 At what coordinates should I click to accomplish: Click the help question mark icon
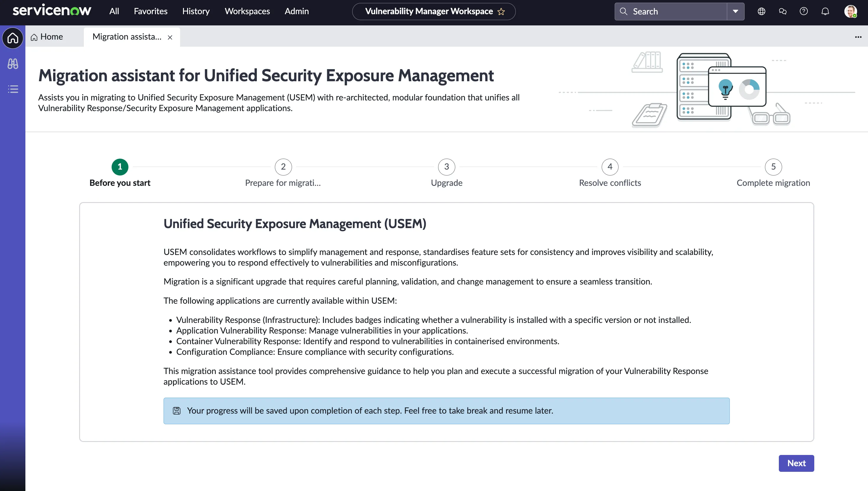pos(804,12)
